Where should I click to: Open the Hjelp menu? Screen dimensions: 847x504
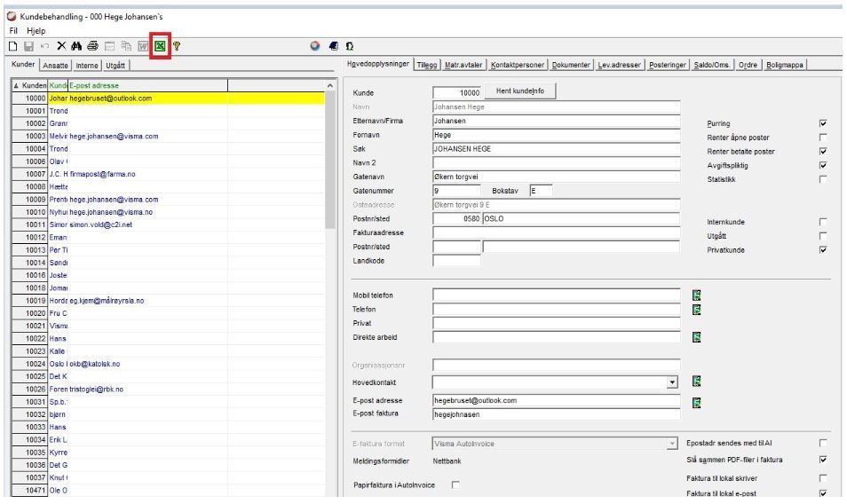coord(36,31)
